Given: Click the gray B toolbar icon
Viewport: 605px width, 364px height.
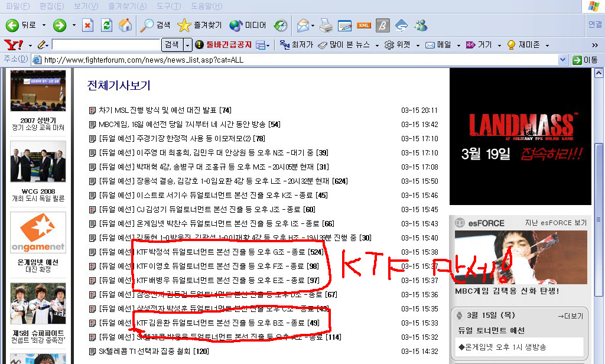Looking at the screenshot, I should (382, 25).
